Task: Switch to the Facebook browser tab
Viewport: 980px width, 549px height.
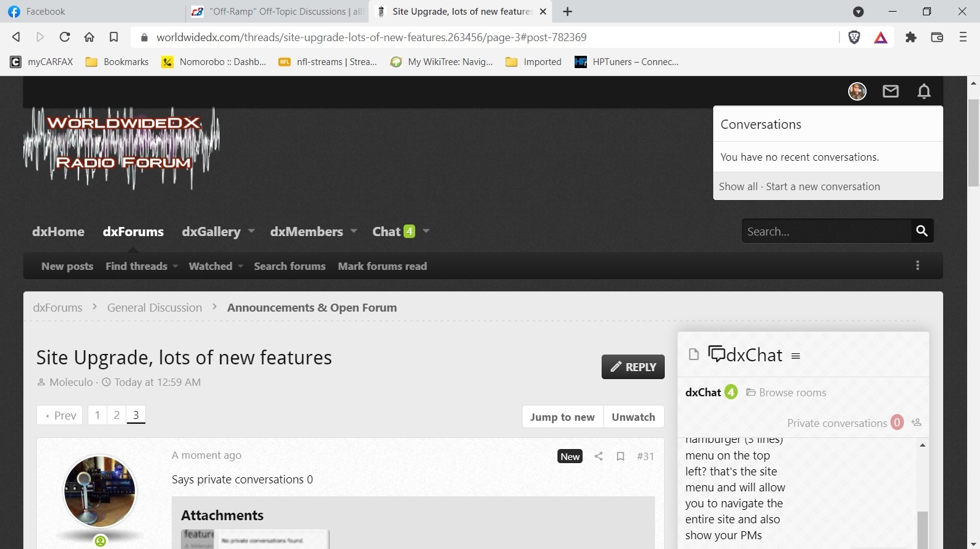Action: pyautogui.click(x=92, y=12)
